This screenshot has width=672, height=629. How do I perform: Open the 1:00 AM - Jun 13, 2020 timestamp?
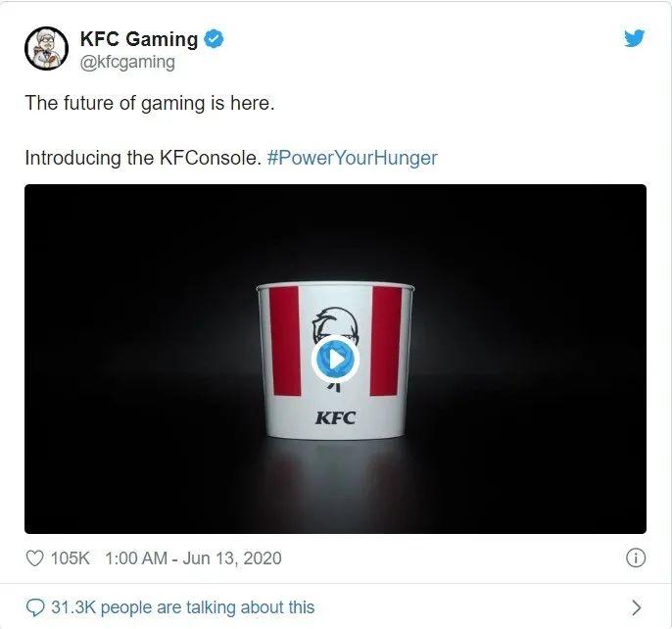coord(193,558)
